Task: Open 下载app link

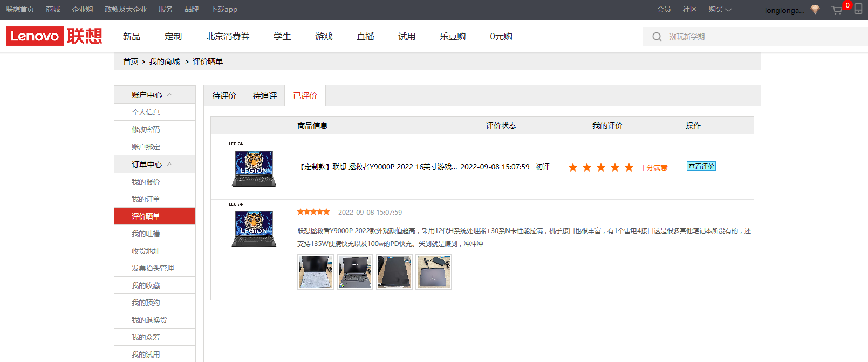Action: pos(224,9)
